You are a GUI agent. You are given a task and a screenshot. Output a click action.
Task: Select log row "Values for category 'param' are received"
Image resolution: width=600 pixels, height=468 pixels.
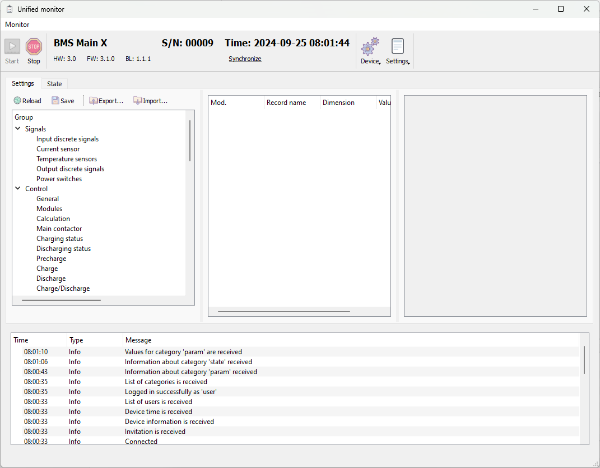[295, 352]
